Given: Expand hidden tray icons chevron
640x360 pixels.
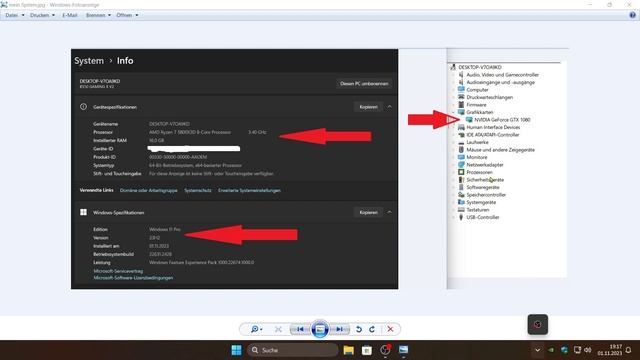Looking at the screenshot, I should (538, 350).
